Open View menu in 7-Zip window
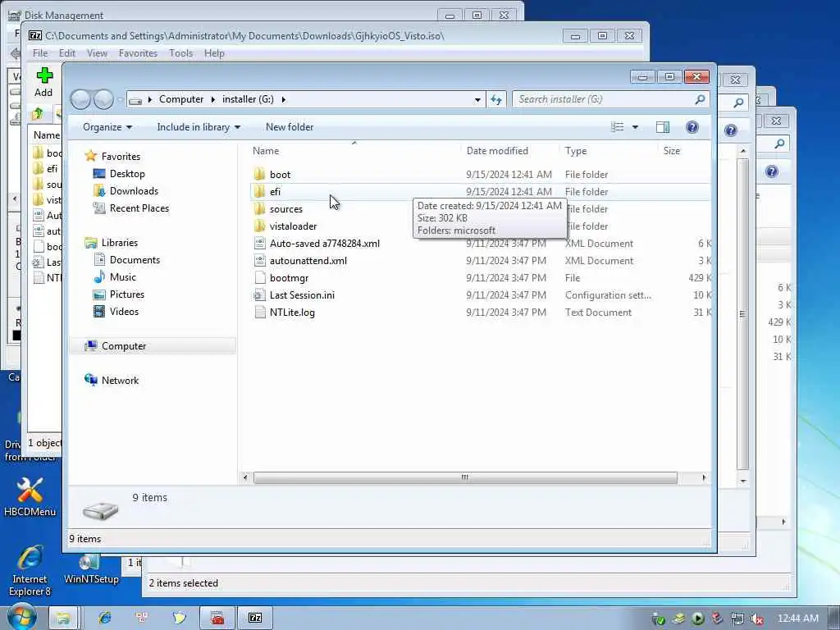This screenshot has height=630, width=840. point(97,53)
